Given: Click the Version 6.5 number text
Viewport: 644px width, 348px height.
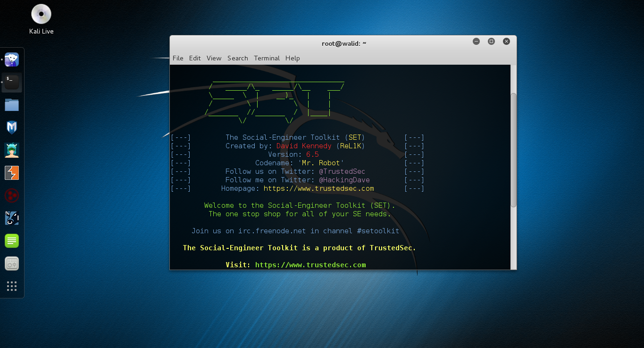Looking at the screenshot, I should (312, 154).
